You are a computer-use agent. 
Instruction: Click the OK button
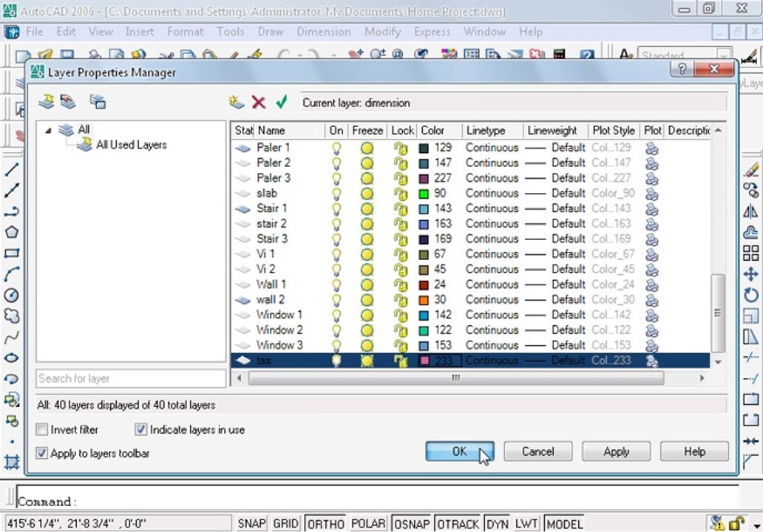coord(460,451)
